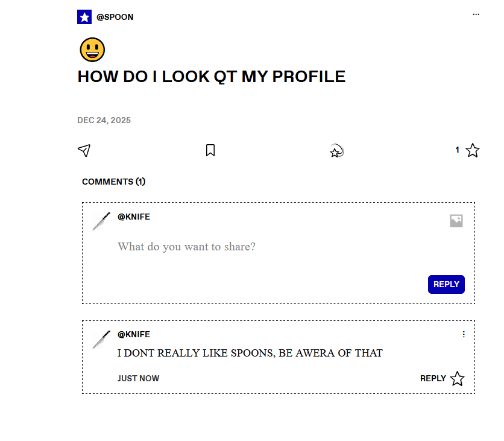Viewport: 504px width, 441px height.
Task: Open the @SPOON profile username link
Action: coord(115,17)
